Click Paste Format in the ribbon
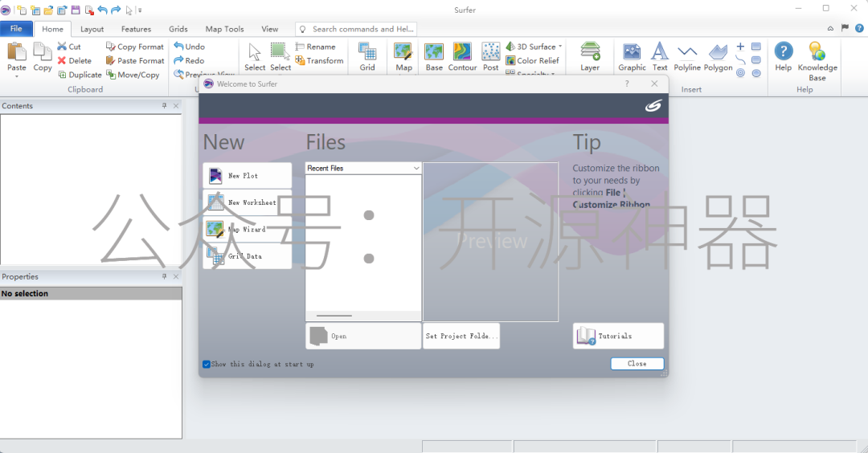The width and height of the screenshot is (868, 453). tap(135, 60)
